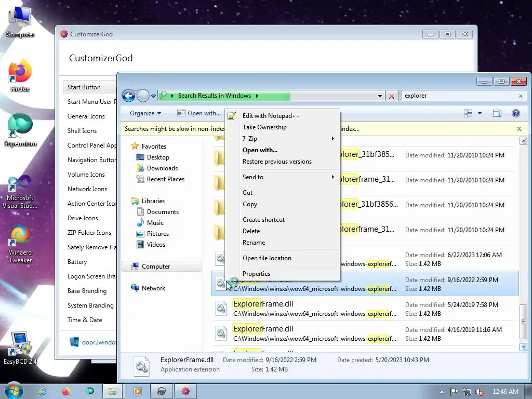Click the change view icon
Screen dimensions: 532x399
tap(468, 113)
